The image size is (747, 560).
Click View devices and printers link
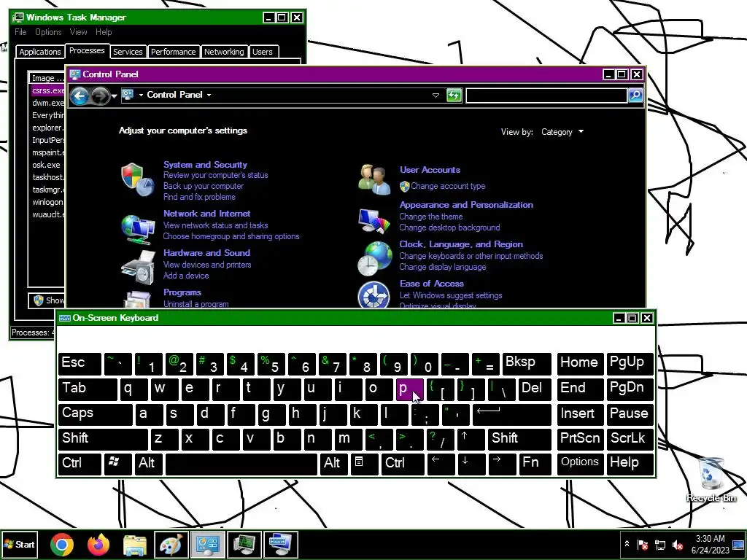[206, 265]
